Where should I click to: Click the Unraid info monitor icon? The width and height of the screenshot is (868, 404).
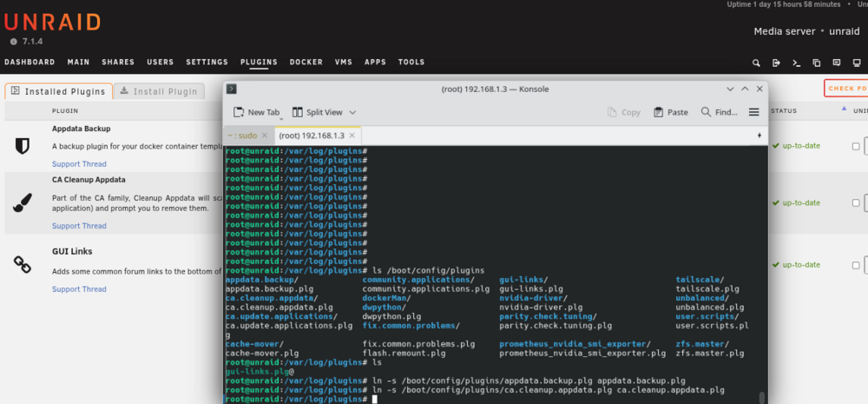coord(857,63)
